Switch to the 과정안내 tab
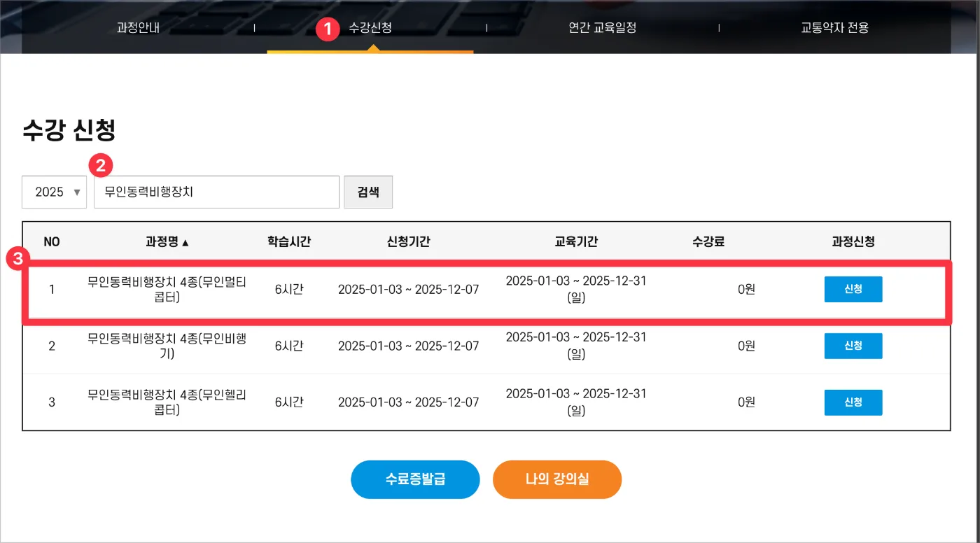Viewport: 980px width, 543px height. [x=137, y=28]
